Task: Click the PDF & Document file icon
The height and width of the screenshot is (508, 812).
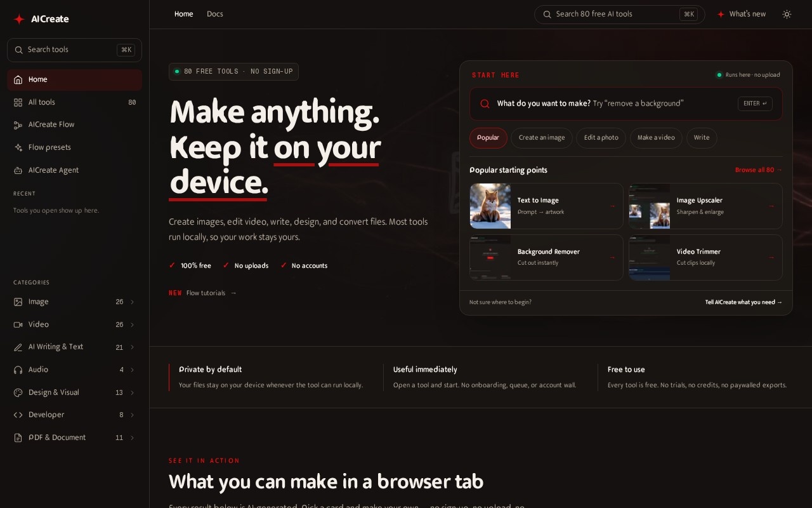Action: click(x=18, y=438)
